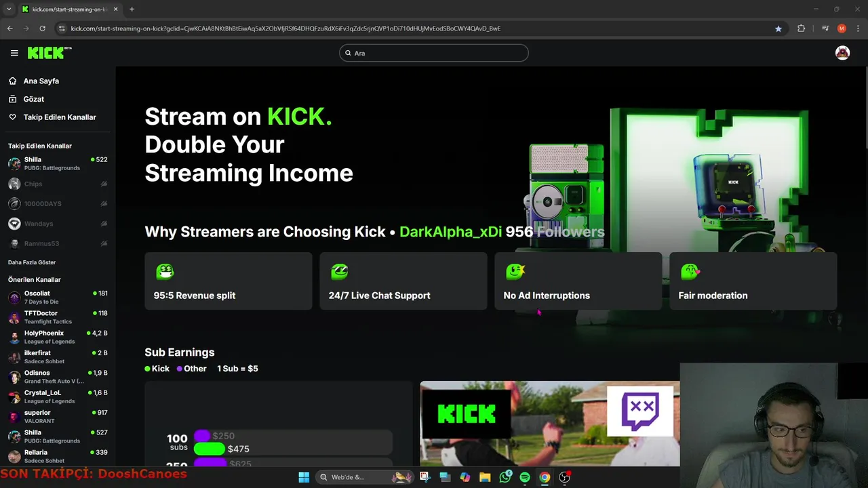Click the Gözat browse icon
This screenshot has width=868, height=488.
point(13,99)
